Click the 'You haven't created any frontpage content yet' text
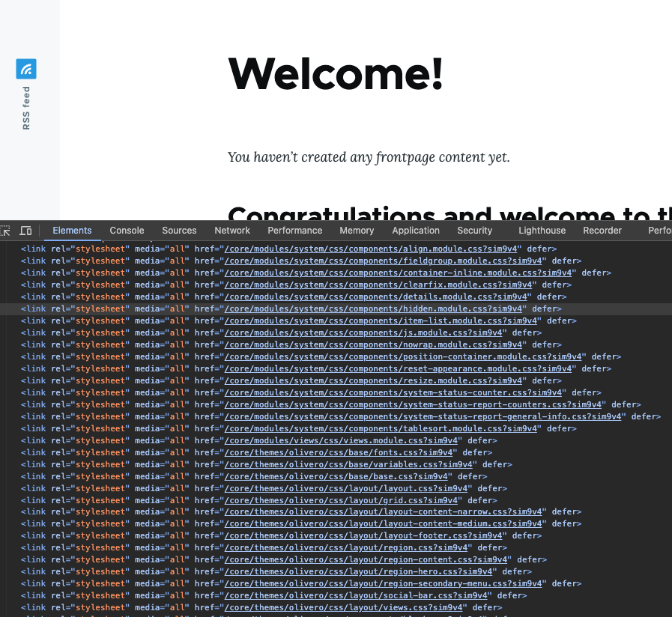The image size is (672, 617). click(x=369, y=157)
